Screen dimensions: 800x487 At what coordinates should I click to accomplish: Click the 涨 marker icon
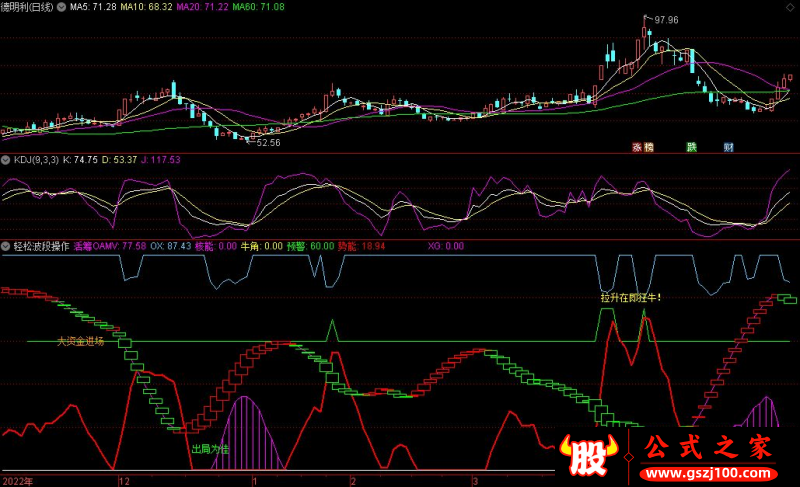point(637,147)
